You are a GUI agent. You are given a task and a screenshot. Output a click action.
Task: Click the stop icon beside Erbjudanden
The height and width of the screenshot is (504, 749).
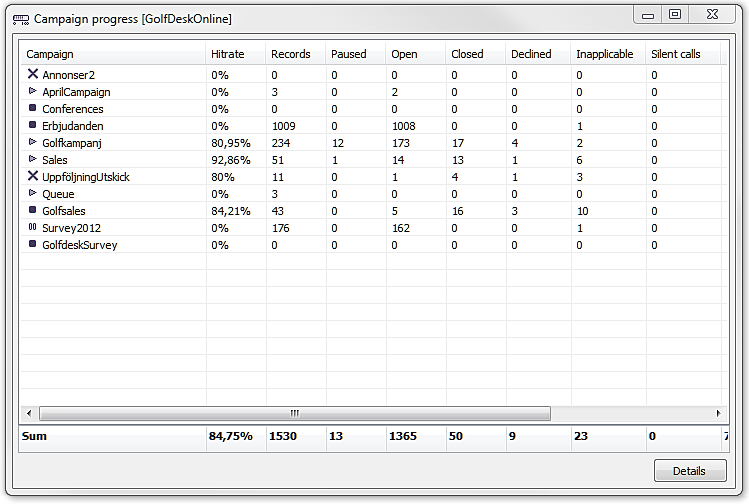(x=32, y=125)
